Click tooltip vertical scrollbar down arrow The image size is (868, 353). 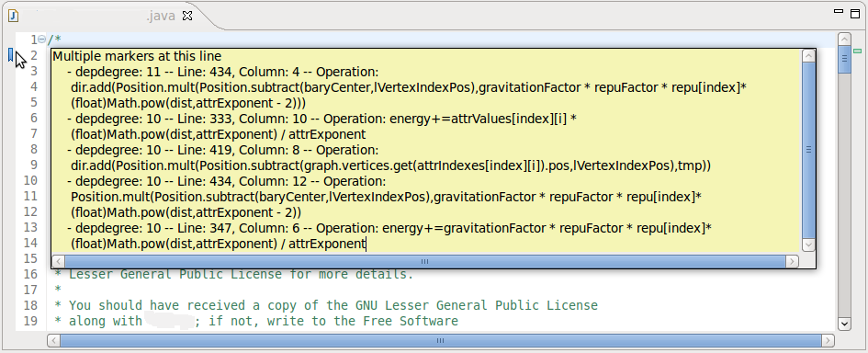pyautogui.click(x=809, y=245)
